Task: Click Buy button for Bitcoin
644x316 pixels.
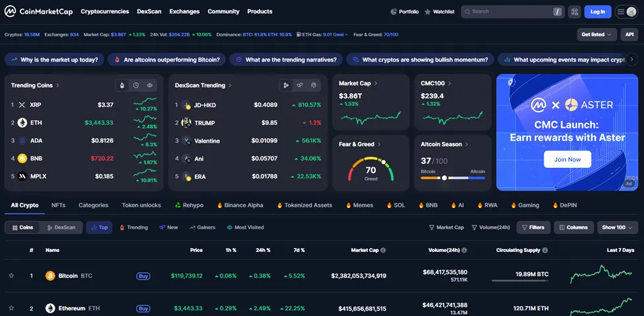Action: (143, 276)
